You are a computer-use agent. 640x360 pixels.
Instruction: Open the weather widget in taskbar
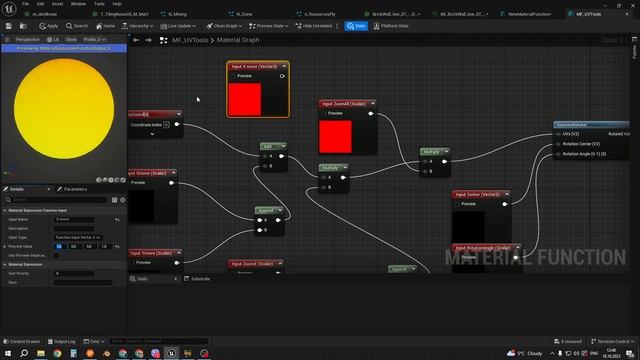tap(525, 353)
